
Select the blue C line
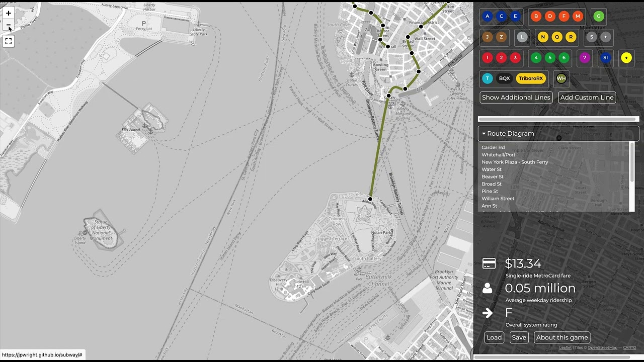pyautogui.click(x=501, y=16)
